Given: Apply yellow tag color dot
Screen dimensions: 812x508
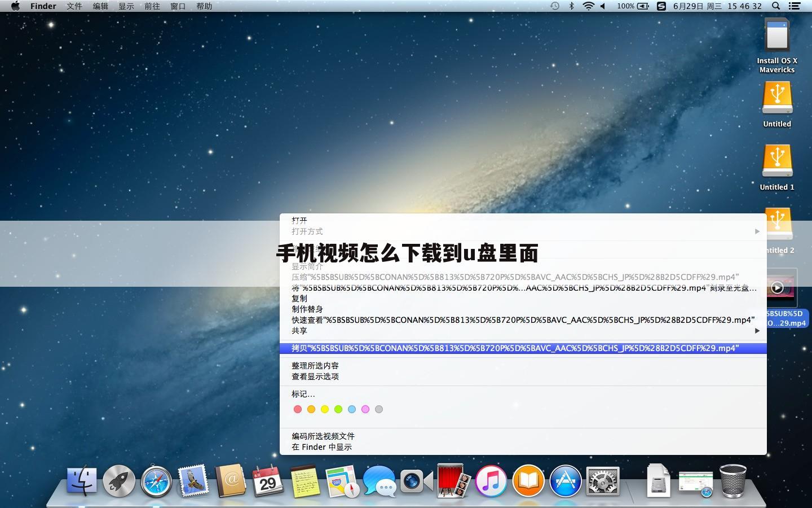Looking at the screenshot, I should [325, 409].
